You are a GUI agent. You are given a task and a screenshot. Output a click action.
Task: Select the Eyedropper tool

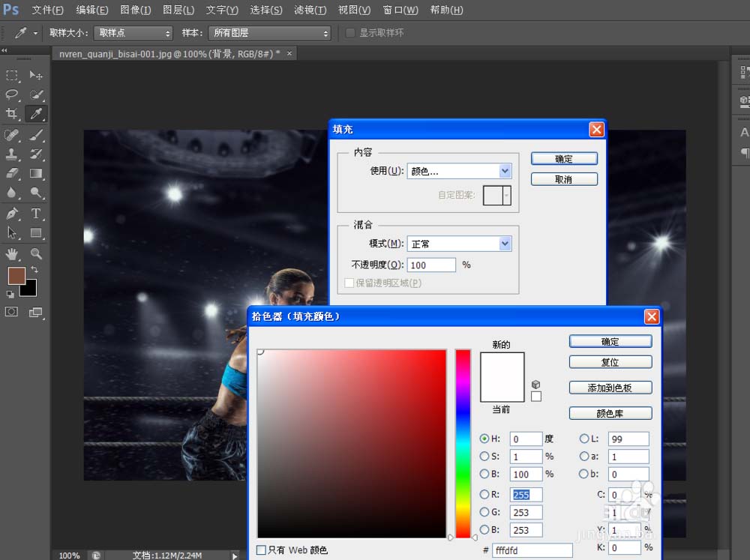point(35,115)
